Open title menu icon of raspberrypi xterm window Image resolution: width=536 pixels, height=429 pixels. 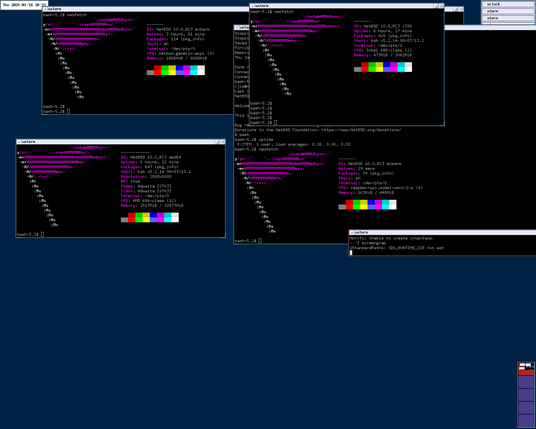(x=237, y=27)
